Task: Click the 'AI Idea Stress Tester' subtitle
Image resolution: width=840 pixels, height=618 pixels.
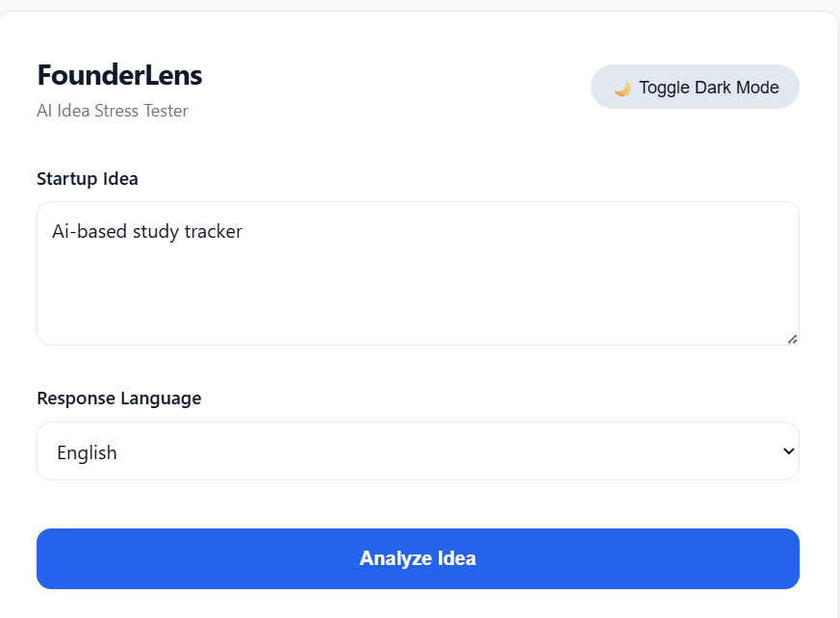Action: [113, 111]
